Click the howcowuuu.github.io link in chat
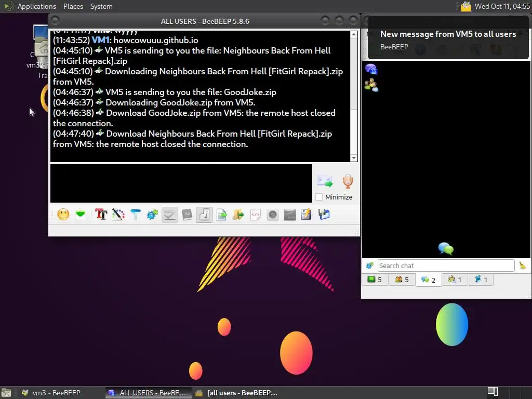532x399 pixels. pos(156,40)
